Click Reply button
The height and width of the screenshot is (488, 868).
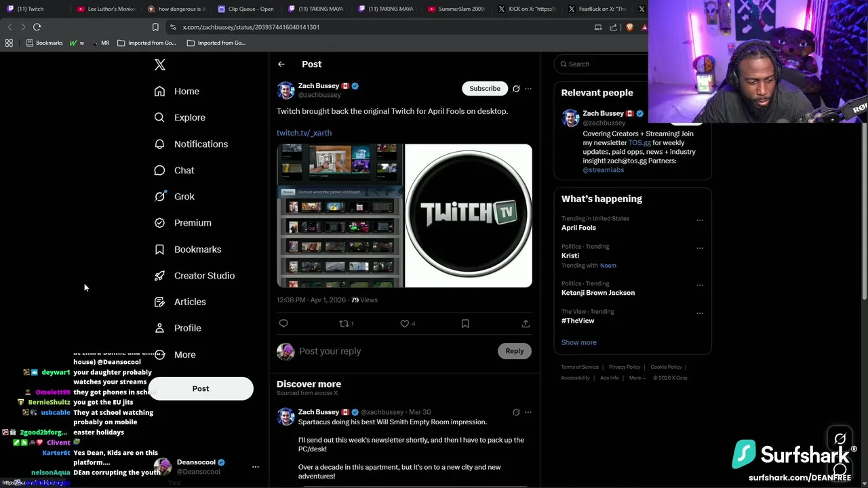(x=514, y=351)
